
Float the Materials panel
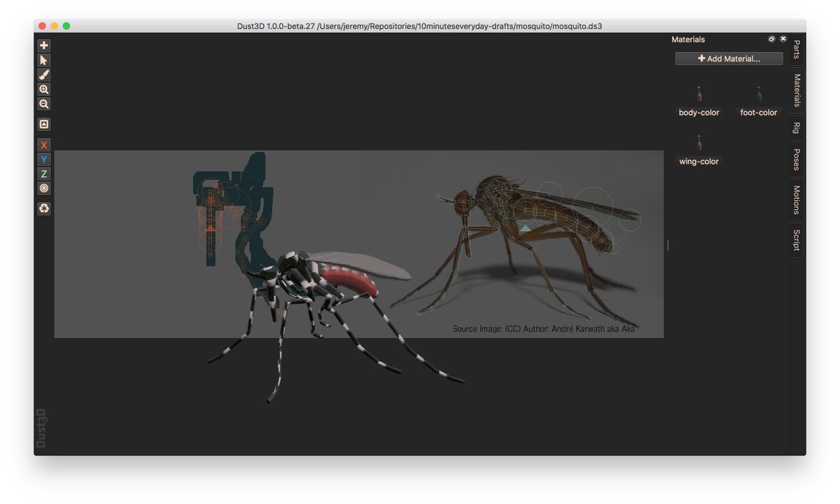[771, 39]
